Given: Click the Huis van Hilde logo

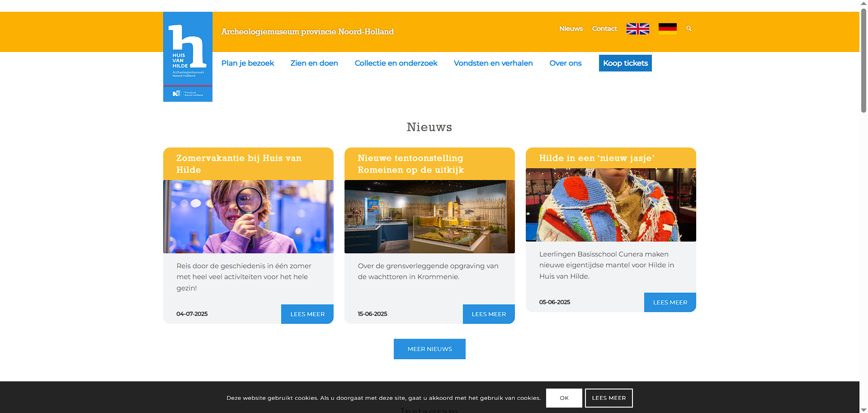Looking at the screenshot, I should pos(188,57).
